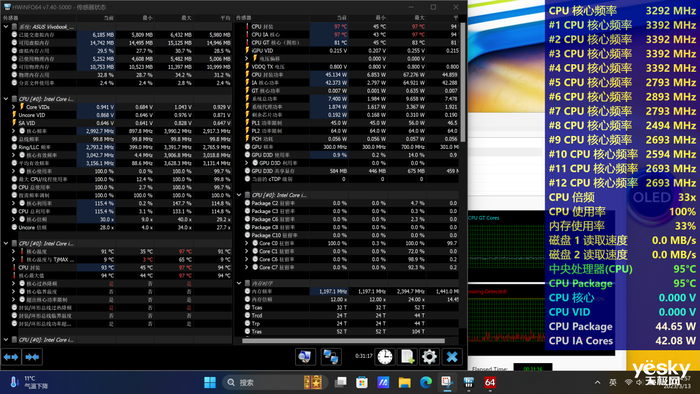Open Windows Start menu button

coord(209,382)
